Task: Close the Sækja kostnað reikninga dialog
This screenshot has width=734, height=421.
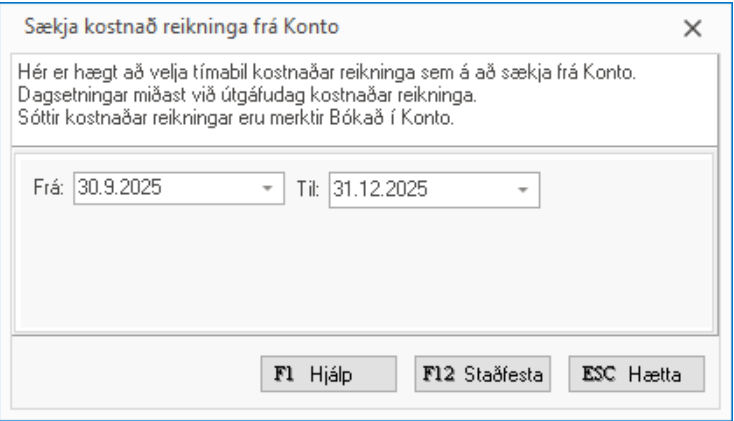Action: (691, 29)
